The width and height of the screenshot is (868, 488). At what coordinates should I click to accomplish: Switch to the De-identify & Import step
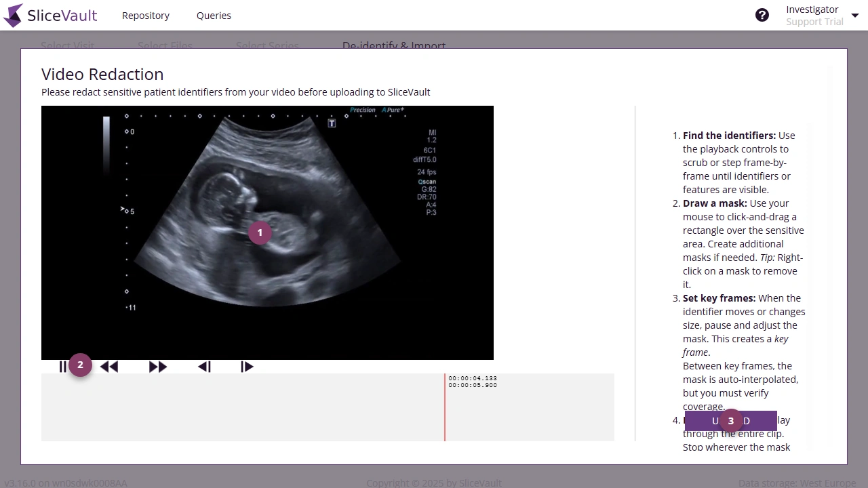tap(394, 45)
